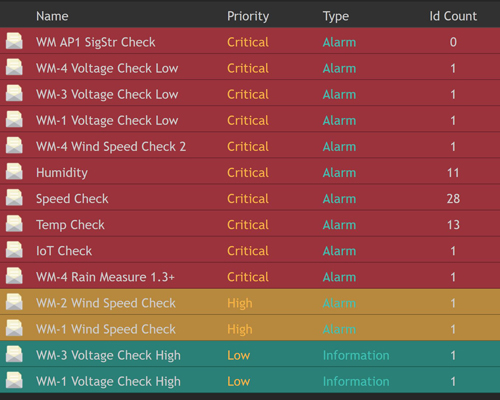
Task: Click the mail icon for Speed Check
Action: 14,197
